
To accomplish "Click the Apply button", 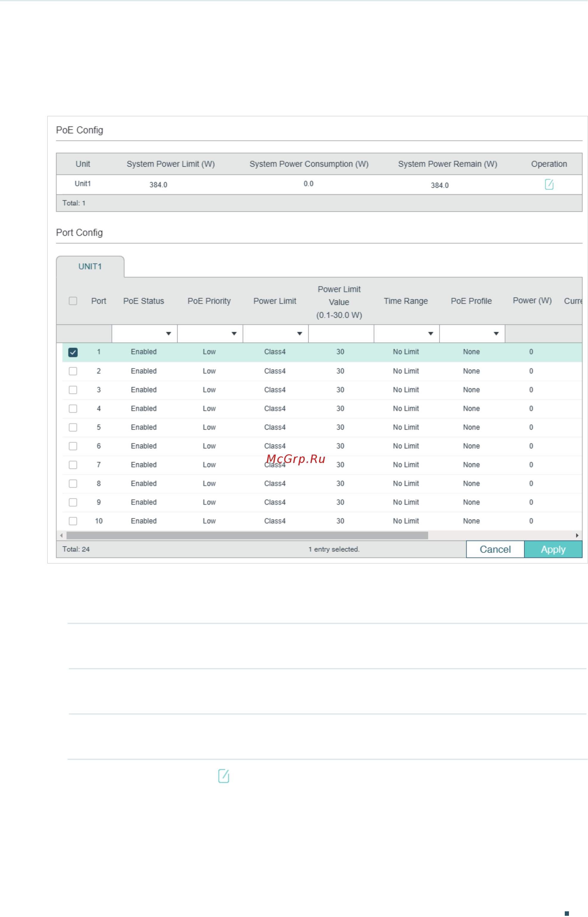I will click(x=553, y=549).
